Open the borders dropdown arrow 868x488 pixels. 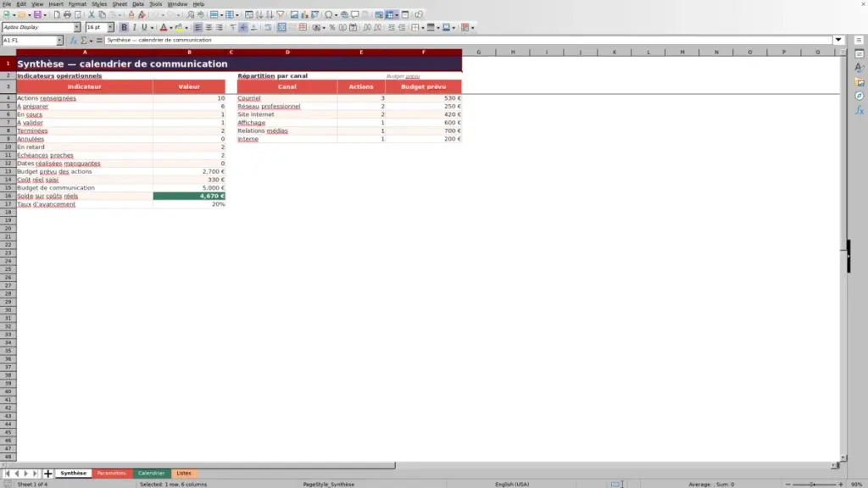click(x=423, y=28)
